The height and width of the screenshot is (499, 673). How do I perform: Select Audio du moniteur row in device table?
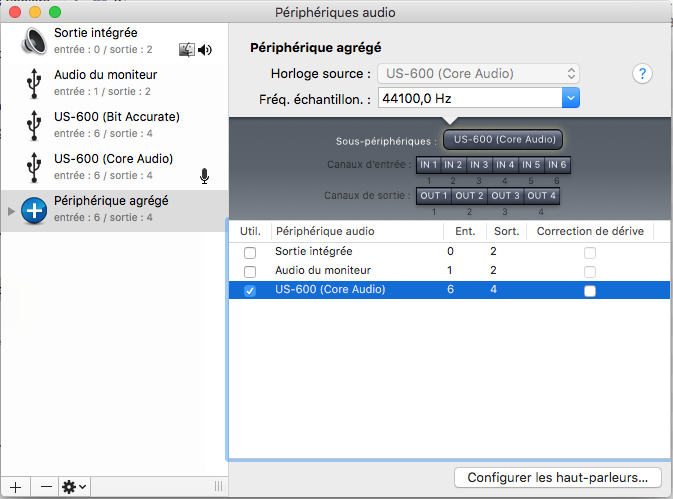click(449, 271)
